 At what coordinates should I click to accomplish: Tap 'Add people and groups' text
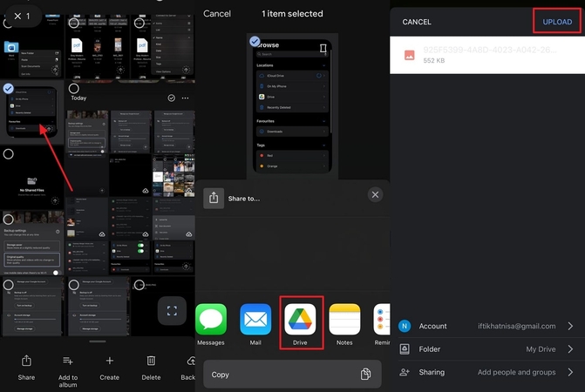pyautogui.click(x=516, y=372)
